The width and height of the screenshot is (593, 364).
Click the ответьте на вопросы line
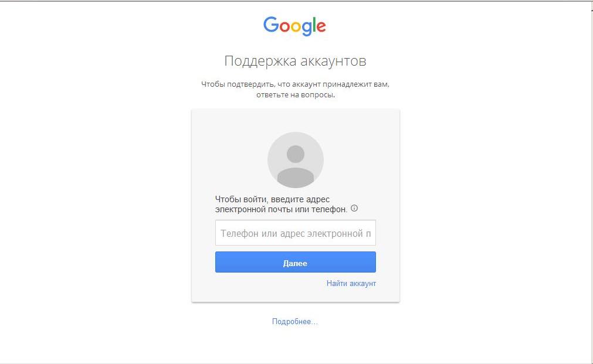[296, 95]
